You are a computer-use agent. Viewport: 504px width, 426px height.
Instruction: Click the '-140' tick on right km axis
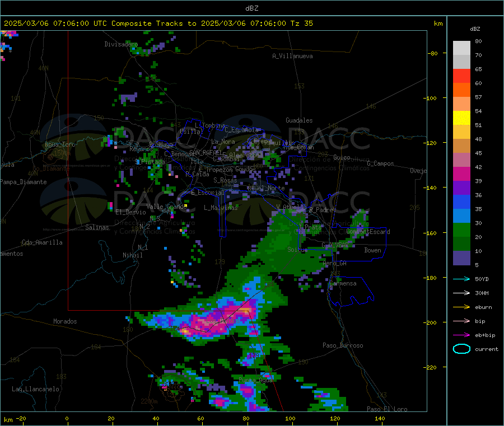coord(431,188)
